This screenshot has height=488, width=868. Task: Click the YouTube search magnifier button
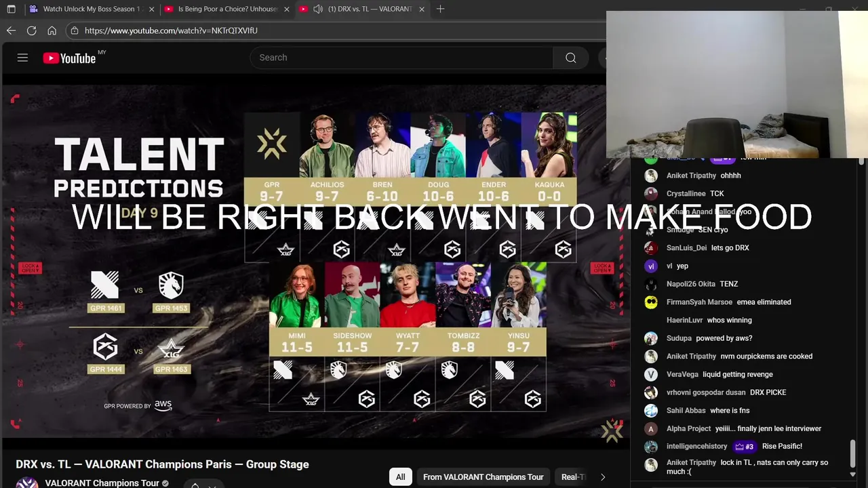571,58
